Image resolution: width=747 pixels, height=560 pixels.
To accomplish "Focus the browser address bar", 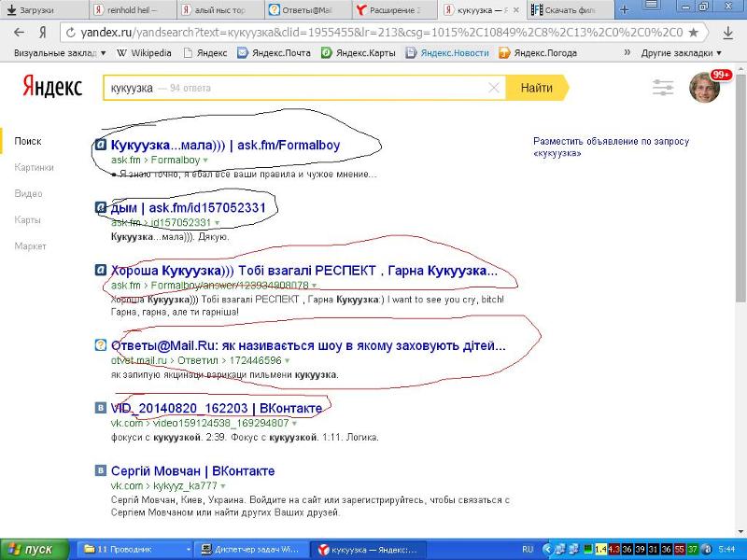I will coord(381,33).
